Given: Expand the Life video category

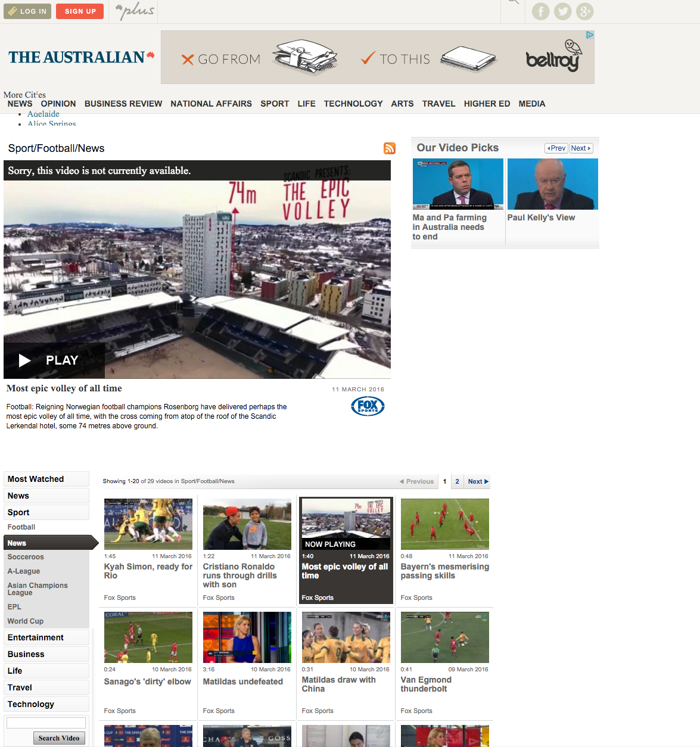Looking at the screenshot, I should [46, 671].
